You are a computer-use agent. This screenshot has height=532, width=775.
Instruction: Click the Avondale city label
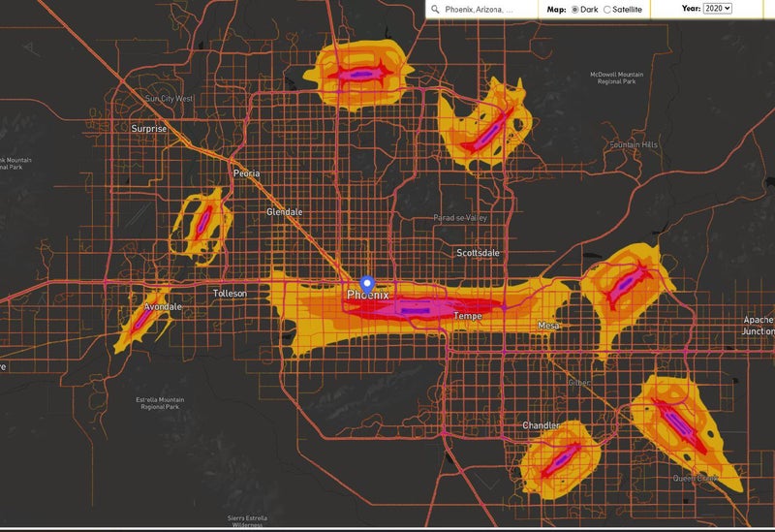163,307
